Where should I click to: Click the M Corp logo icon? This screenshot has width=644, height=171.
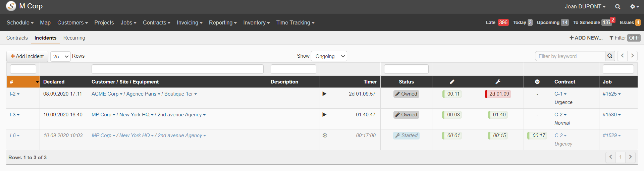pyautogui.click(x=11, y=6)
